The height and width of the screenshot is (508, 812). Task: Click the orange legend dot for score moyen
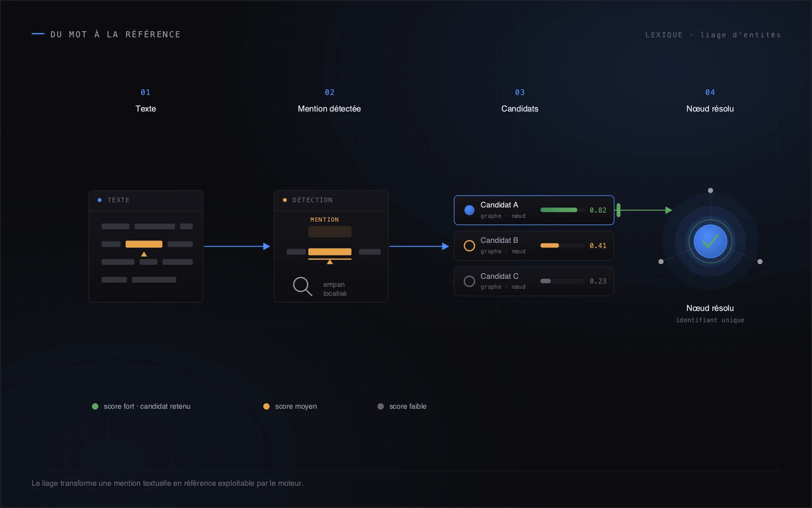[x=266, y=406]
